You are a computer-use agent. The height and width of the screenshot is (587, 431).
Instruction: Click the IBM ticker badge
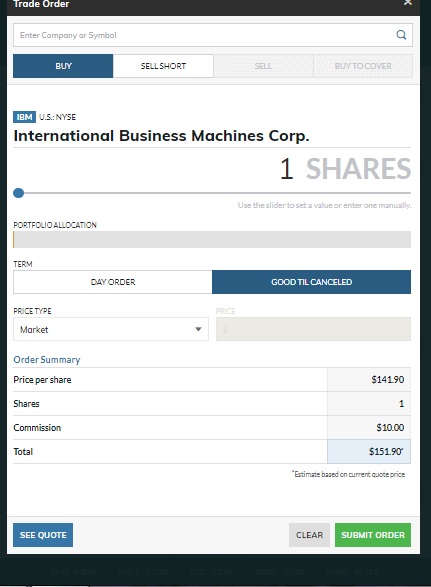pos(24,117)
